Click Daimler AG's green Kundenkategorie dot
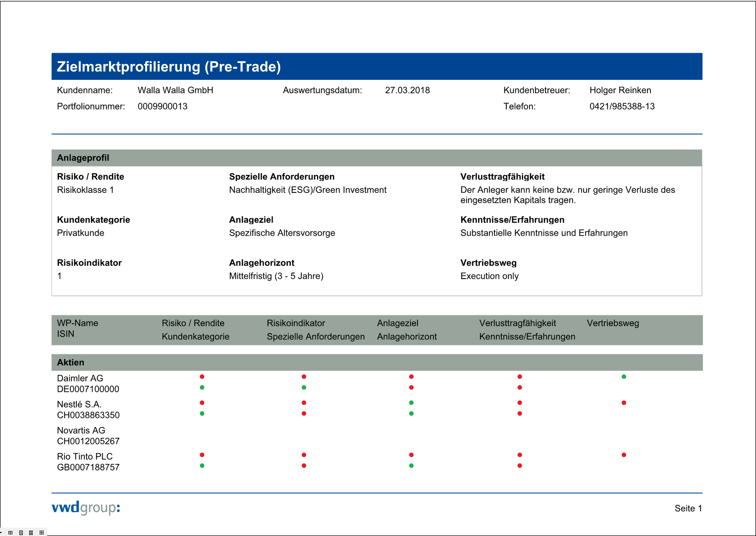Screen dimensions: 756x536 (x=202, y=387)
